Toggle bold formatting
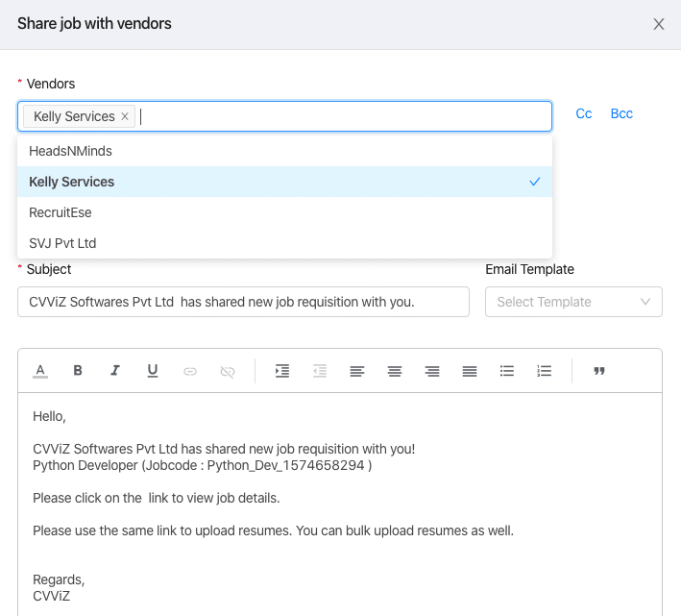 click(x=78, y=371)
